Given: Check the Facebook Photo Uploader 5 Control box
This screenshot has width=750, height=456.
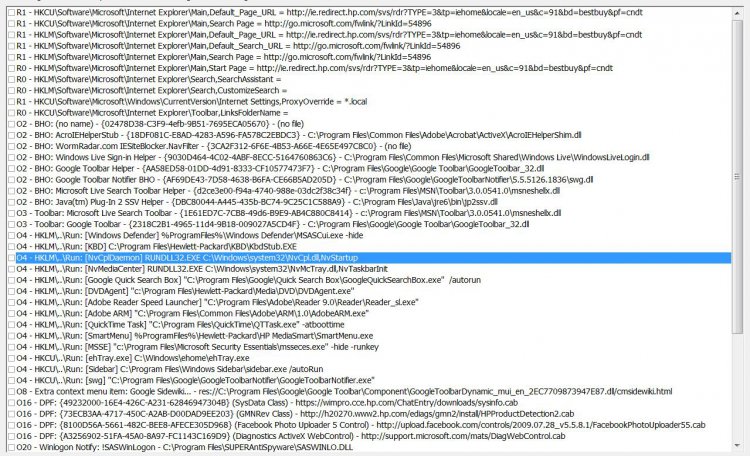Looking at the screenshot, I should pos(11,425).
